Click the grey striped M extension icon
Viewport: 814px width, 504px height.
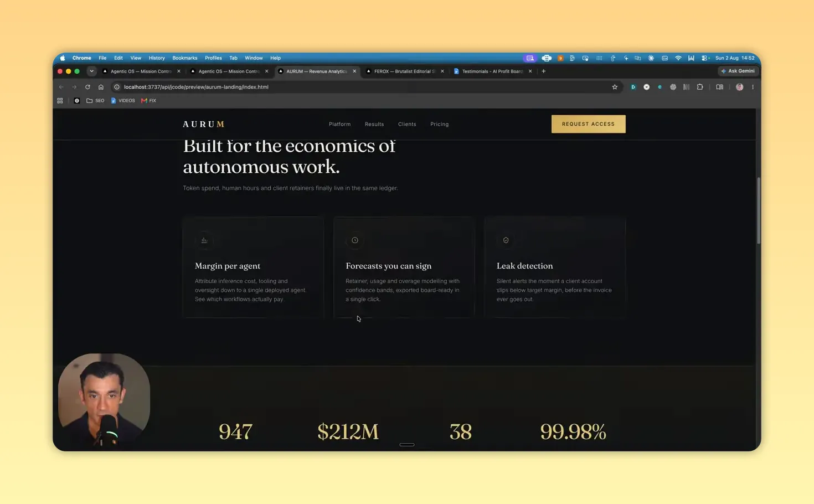[686, 87]
